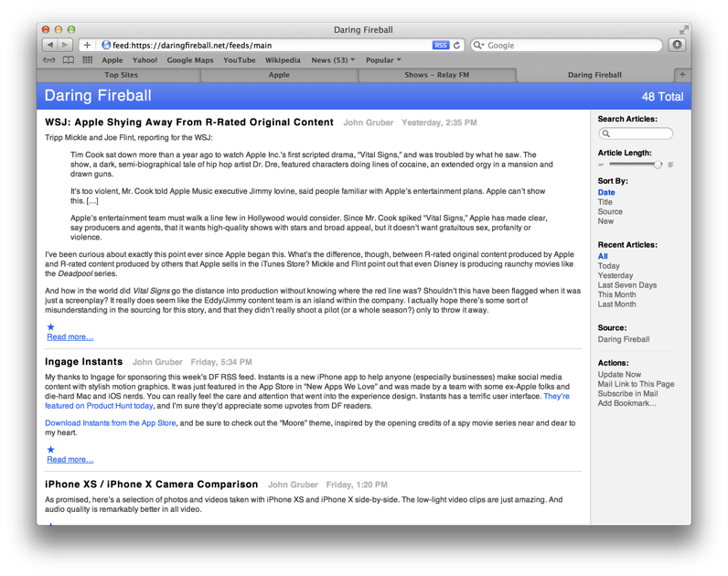Image resolution: width=728 pixels, height=576 pixels.
Task: Filter articles to Last Month
Action: pos(616,304)
